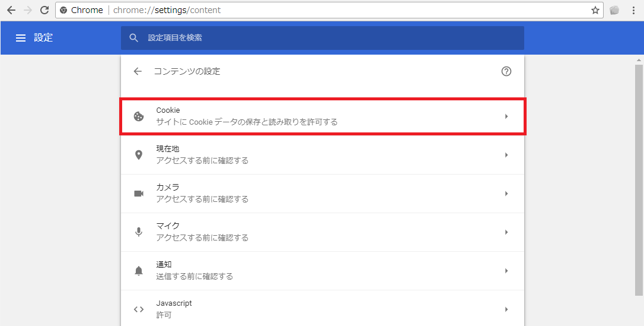Expand the カメラ row arrow
The width and height of the screenshot is (644, 326).
coord(506,194)
